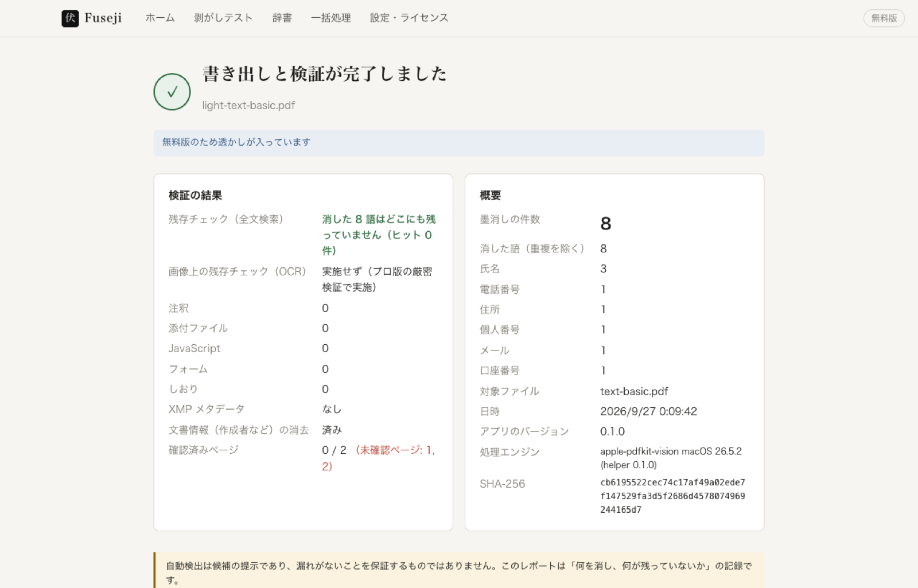This screenshot has width=918, height=588.
Task: Open the ホーム menu item
Action: pyautogui.click(x=160, y=18)
